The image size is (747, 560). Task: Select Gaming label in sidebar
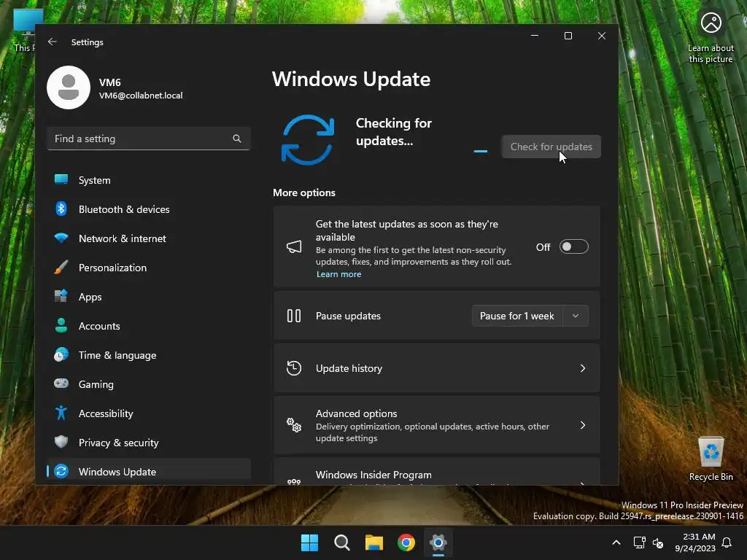click(x=96, y=384)
